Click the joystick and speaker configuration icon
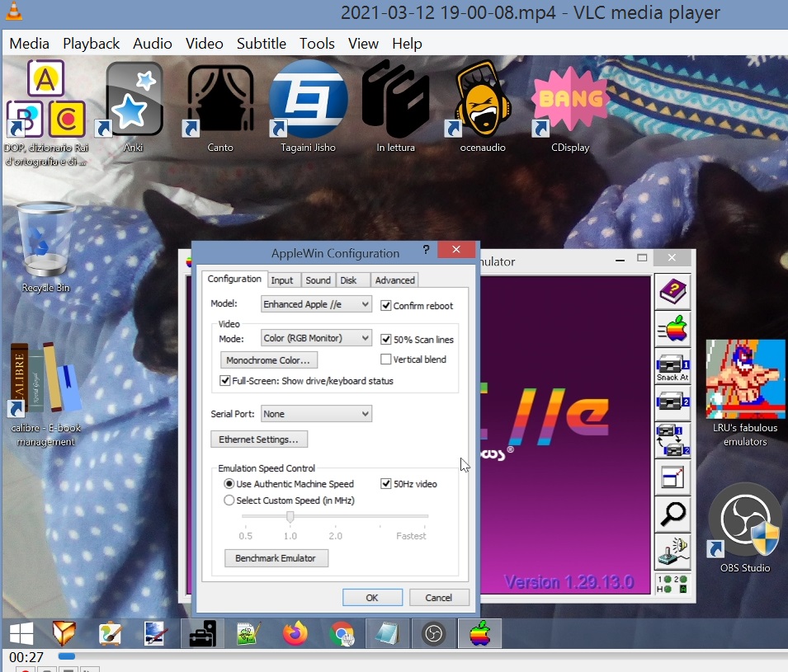This screenshot has height=672, width=788. click(x=672, y=550)
